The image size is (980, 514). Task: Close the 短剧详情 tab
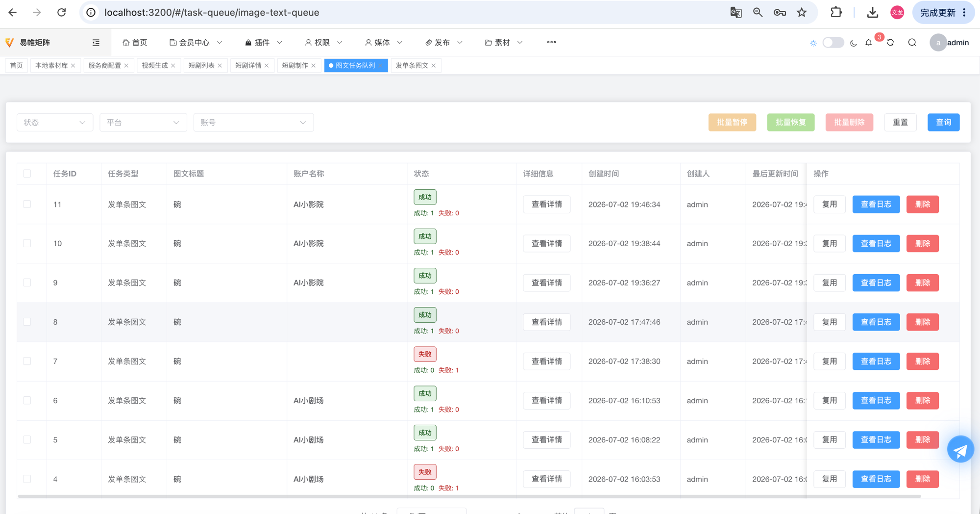(x=267, y=65)
